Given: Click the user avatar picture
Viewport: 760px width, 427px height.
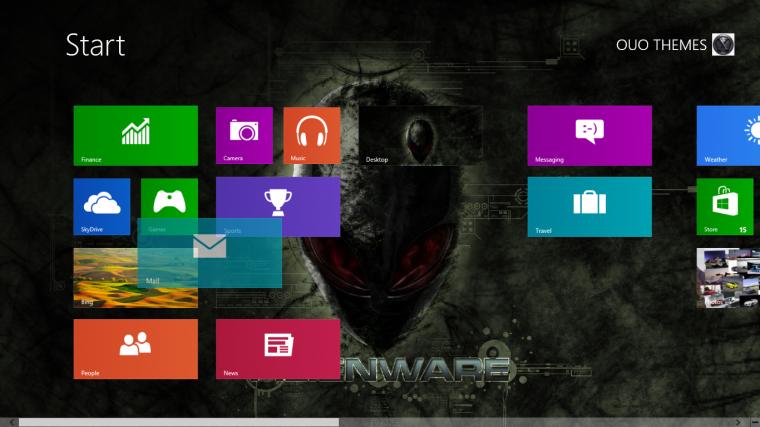Looking at the screenshot, I should click(723, 45).
